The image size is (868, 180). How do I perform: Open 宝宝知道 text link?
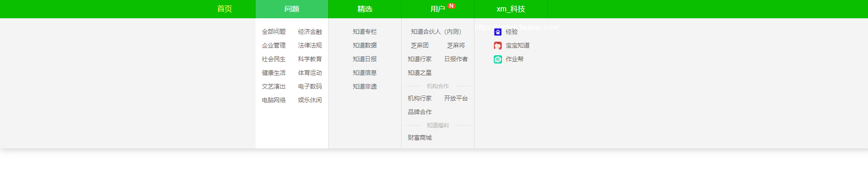click(x=518, y=45)
